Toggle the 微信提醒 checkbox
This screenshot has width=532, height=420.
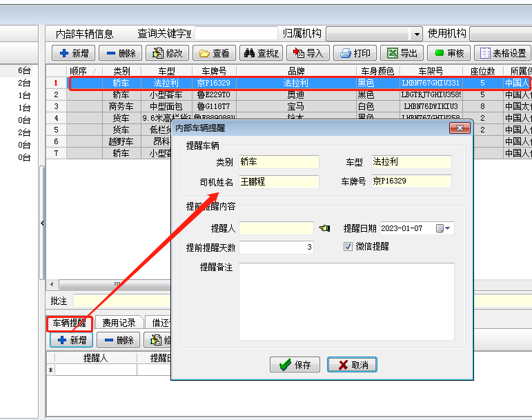348,246
